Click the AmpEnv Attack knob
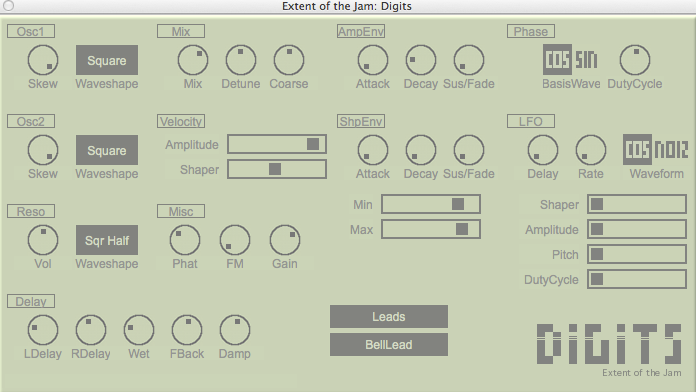 coord(373,60)
